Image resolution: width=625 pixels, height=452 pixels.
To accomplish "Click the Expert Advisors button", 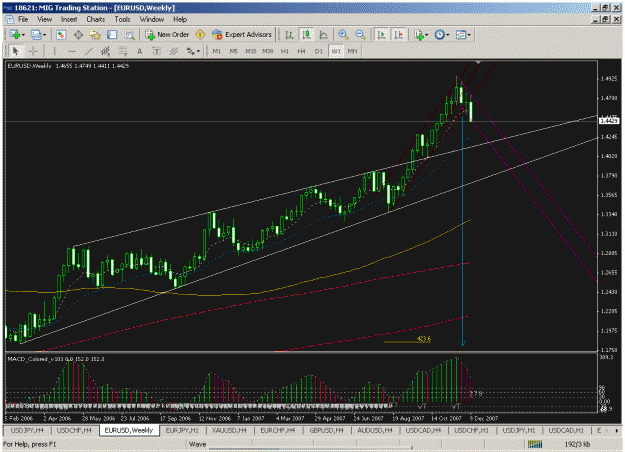I will 242,35.
